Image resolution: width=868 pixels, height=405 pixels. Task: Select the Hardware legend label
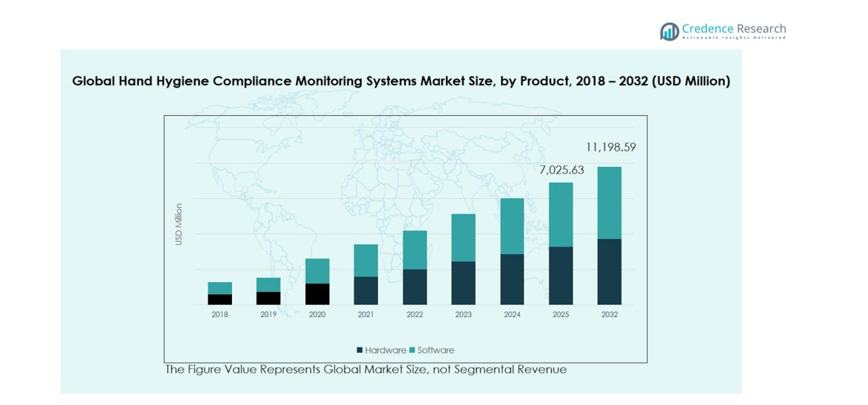pyautogui.click(x=385, y=350)
